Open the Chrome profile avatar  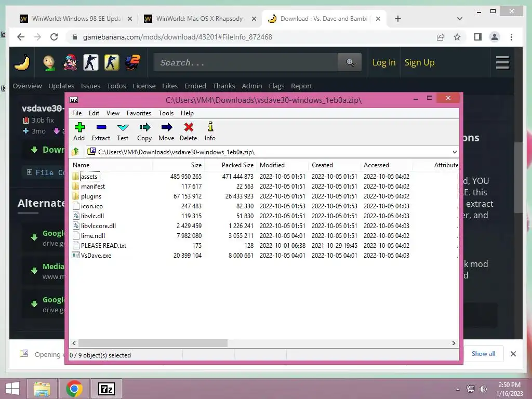coord(495,37)
